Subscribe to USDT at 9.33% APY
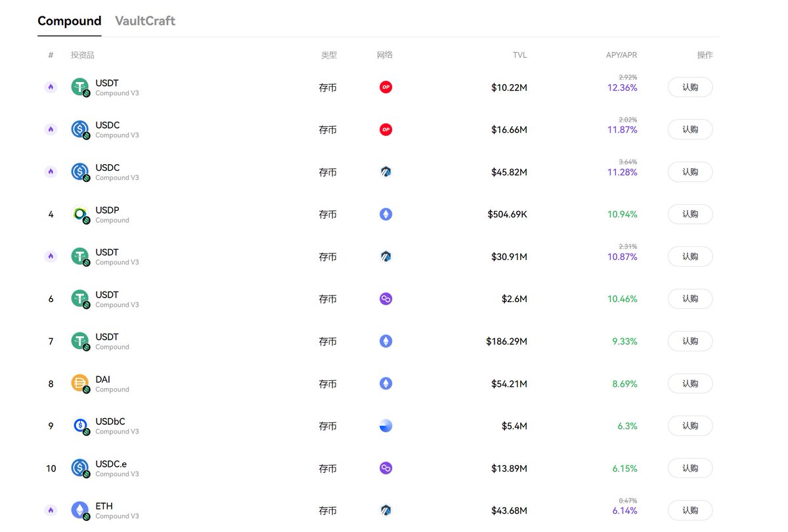The height and width of the screenshot is (532, 788). click(690, 342)
